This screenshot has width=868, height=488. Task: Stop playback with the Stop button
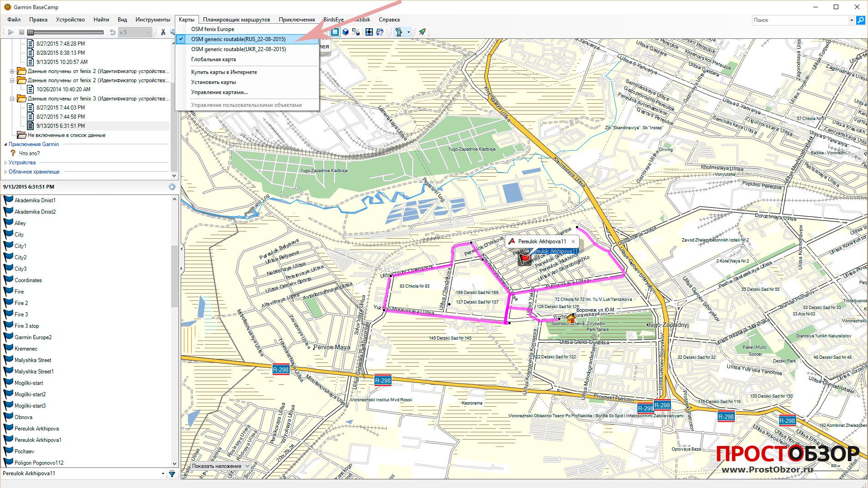[x=21, y=32]
